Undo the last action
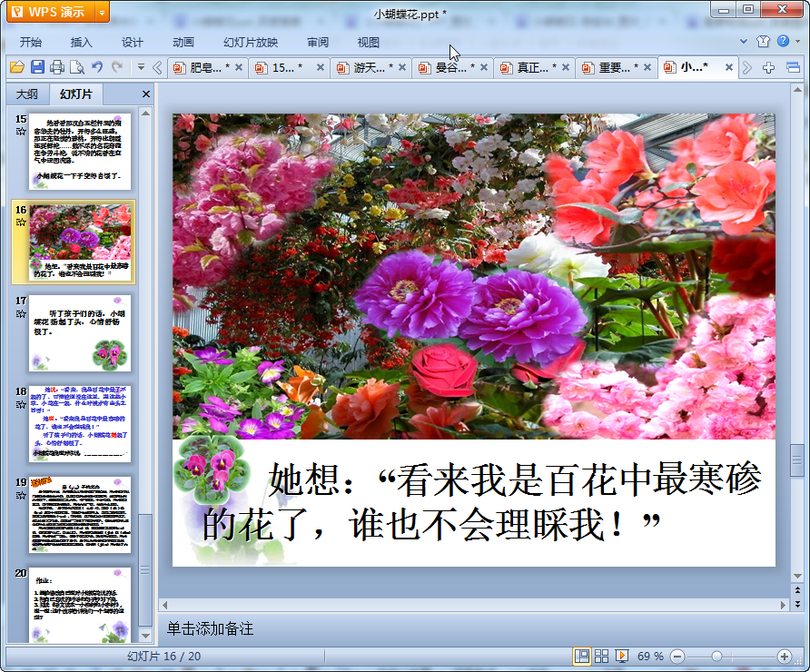Image resolution: width=810 pixels, height=672 pixels. click(x=97, y=66)
